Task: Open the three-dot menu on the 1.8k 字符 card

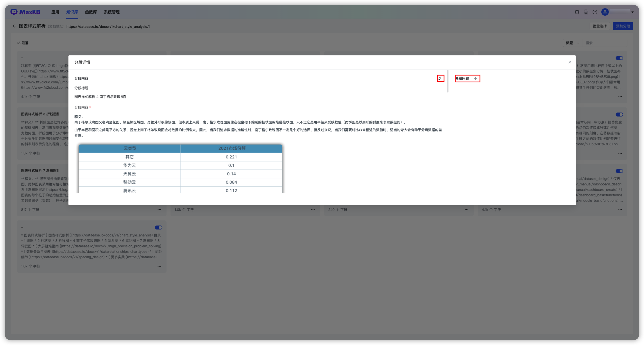Action: (x=159, y=266)
